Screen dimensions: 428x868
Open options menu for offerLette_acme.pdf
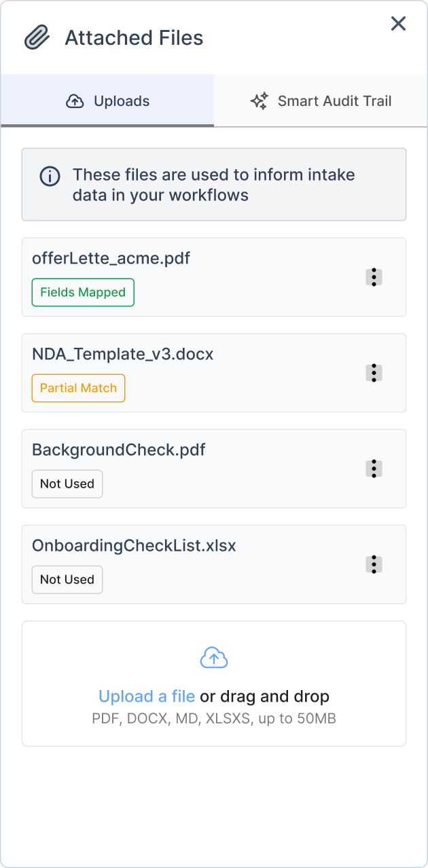374,277
